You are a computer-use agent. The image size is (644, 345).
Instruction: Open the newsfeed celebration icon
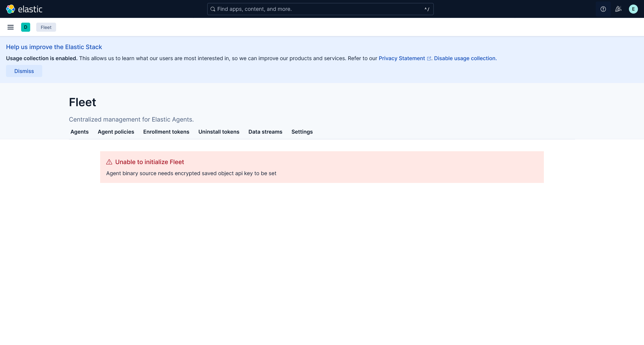(x=618, y=9)
